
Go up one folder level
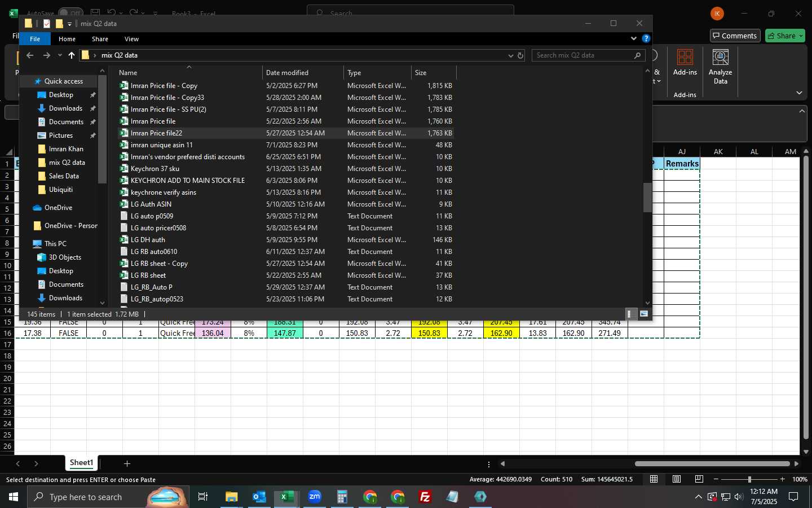pos(71,55)
